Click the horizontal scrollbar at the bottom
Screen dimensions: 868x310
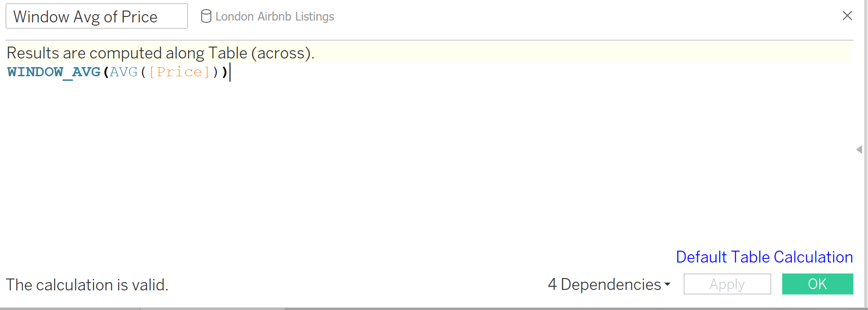coord(212,309)
